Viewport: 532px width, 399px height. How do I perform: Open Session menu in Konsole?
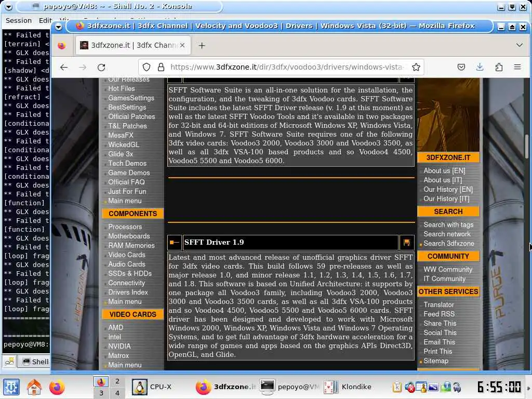19,21
